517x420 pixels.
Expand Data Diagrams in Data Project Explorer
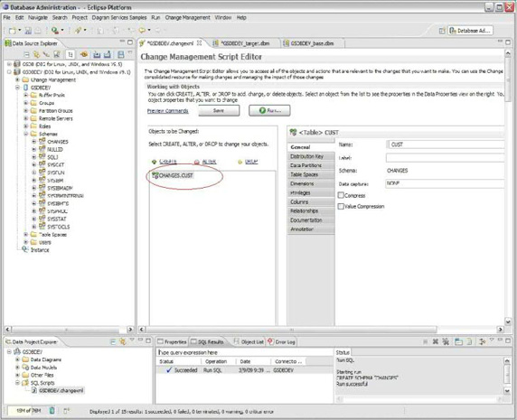click(17, 359)
